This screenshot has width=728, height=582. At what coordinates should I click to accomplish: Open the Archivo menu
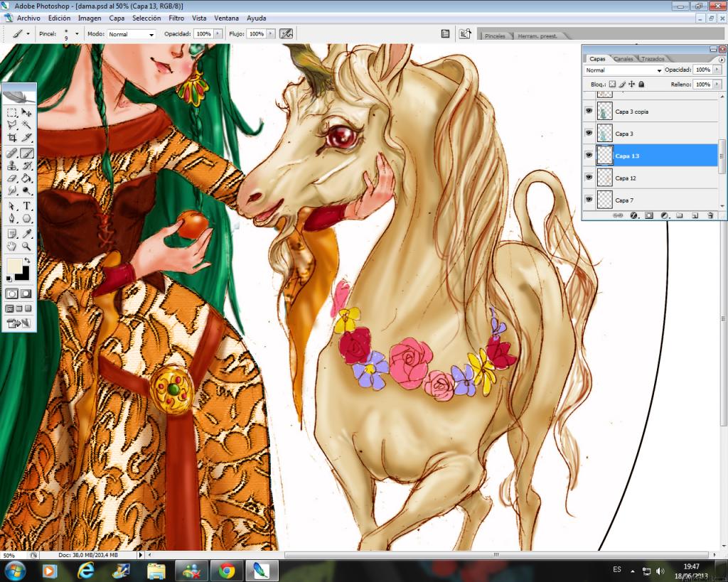pyautogui.click(x=28, y=18)
